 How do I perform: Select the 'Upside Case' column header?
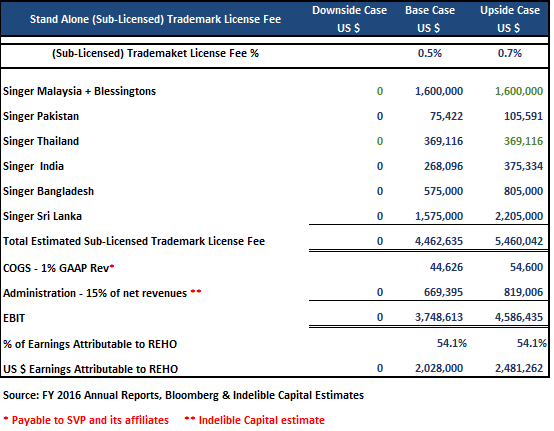pos(510,11)
